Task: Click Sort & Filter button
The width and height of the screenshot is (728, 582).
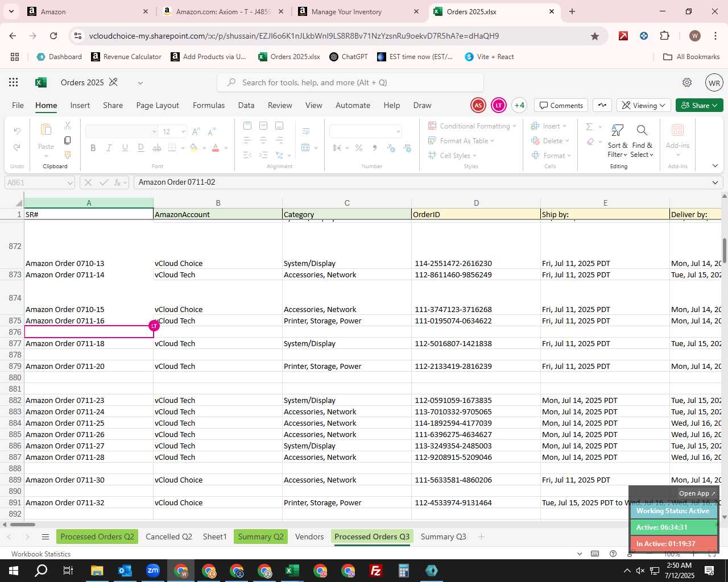Action: (617, 141)
